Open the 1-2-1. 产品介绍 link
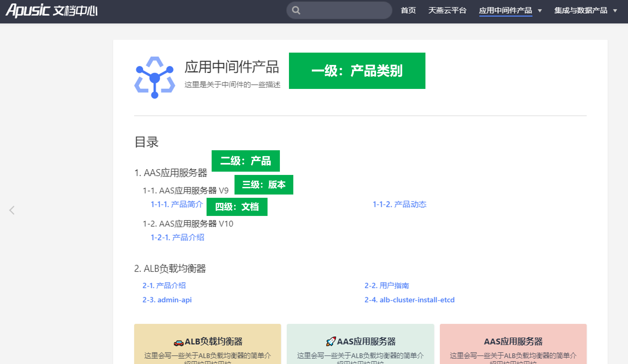 click(178, 237)
